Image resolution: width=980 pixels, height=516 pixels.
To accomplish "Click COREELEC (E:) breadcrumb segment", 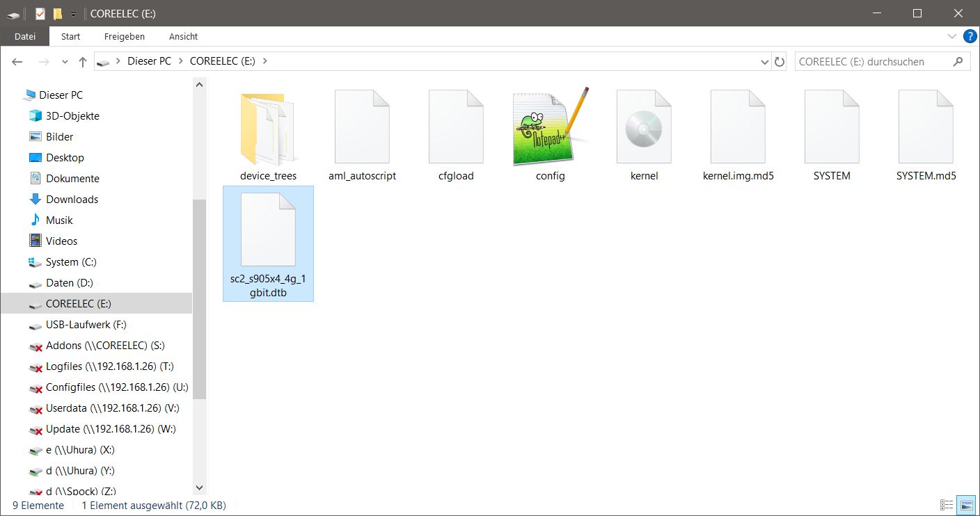I will coord(223,61).
